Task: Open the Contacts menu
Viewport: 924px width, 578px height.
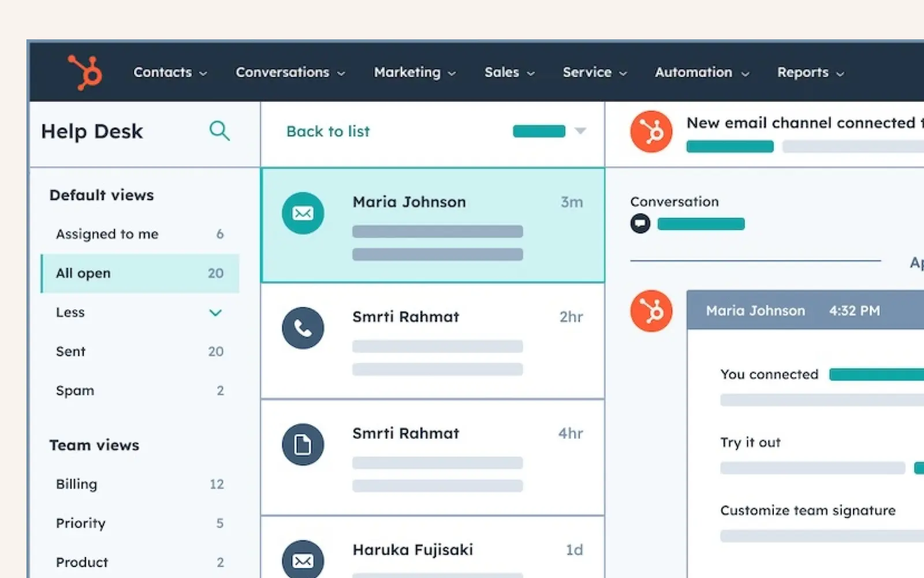Action: [170, 72]
